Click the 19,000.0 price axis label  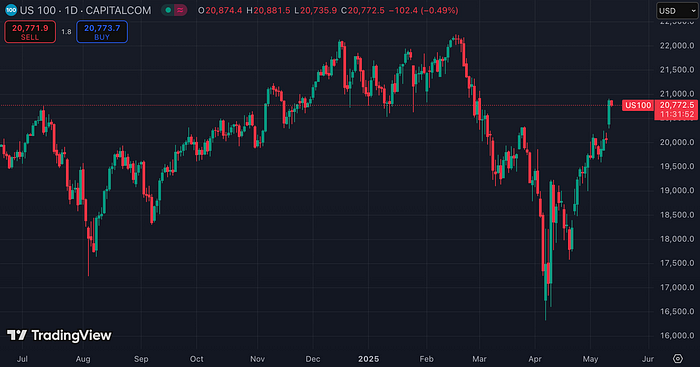(x=677, y=190)
